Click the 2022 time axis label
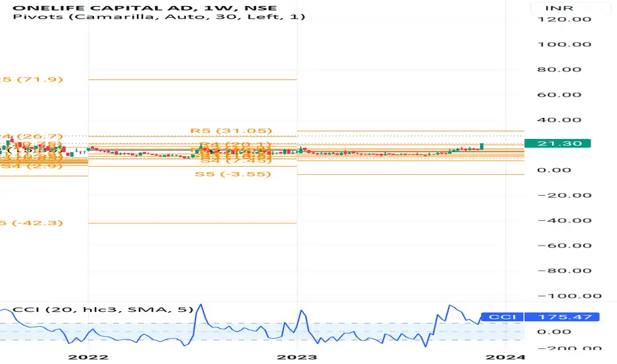 coord(88,357)
